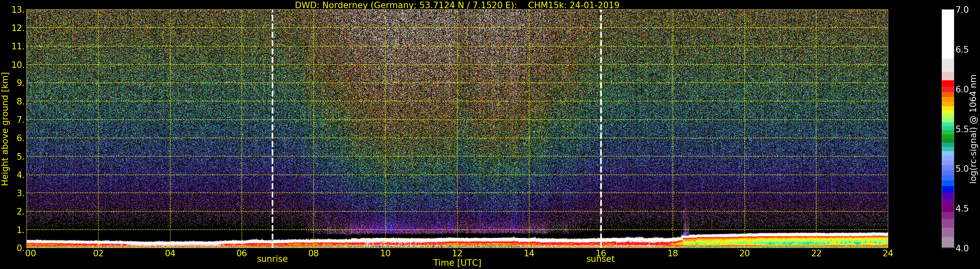Click the '00' time axis tick label

pos(30,253)
